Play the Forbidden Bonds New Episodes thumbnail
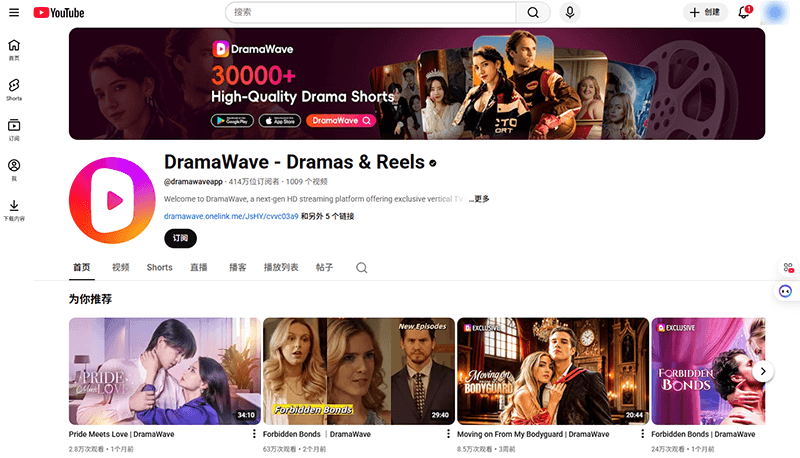The height and width of the screenshot is (458, 800). (x=359, y=371)
